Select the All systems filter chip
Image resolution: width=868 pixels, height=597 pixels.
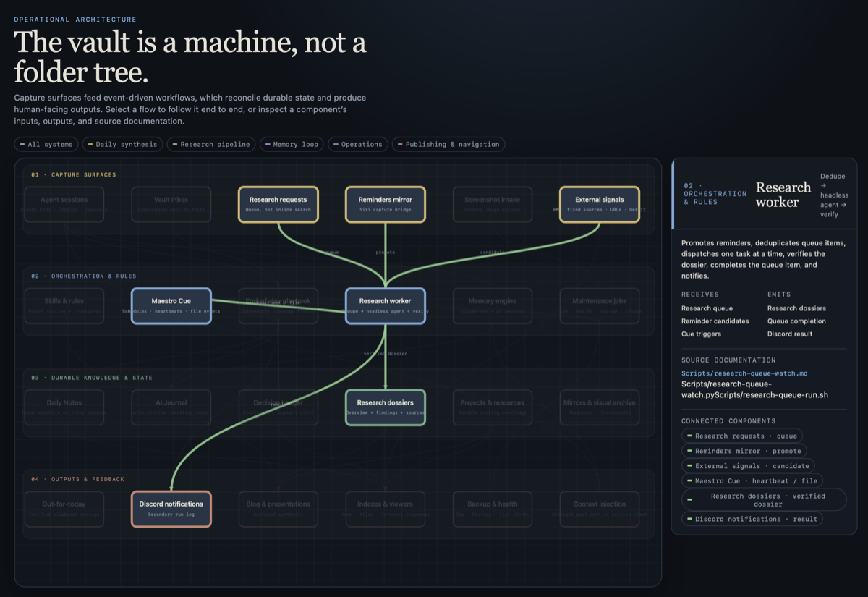coord(47,144)
